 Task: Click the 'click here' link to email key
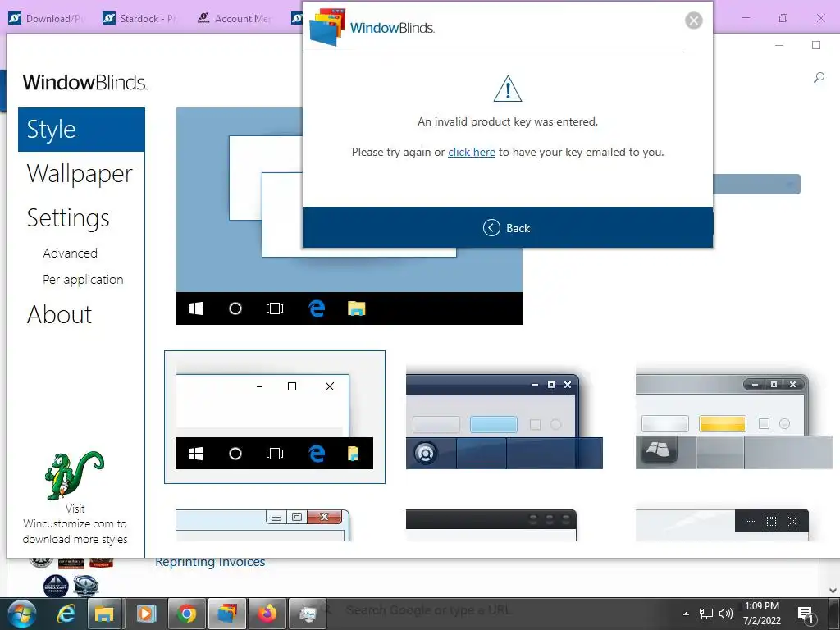pos(472,152)
